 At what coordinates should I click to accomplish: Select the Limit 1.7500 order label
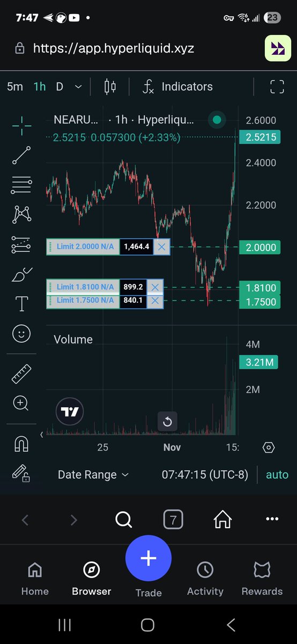pyautogui.click(x=83, y=301)
